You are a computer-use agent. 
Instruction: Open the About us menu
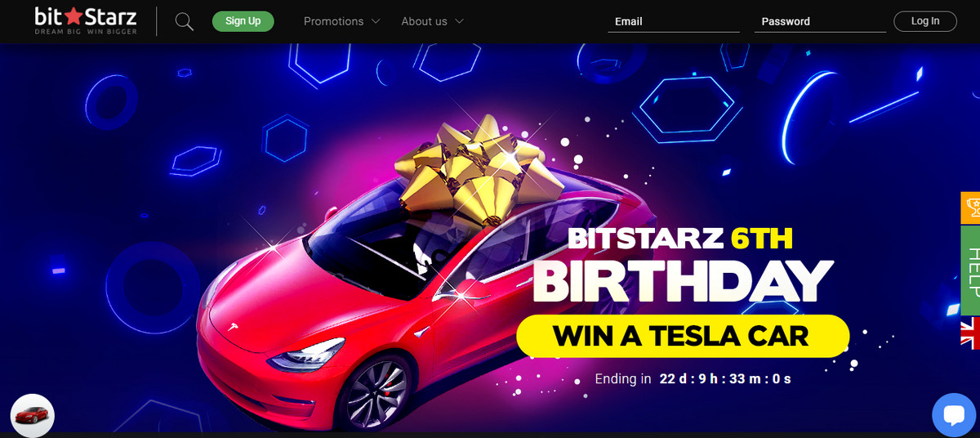click(x=433, y=21)
